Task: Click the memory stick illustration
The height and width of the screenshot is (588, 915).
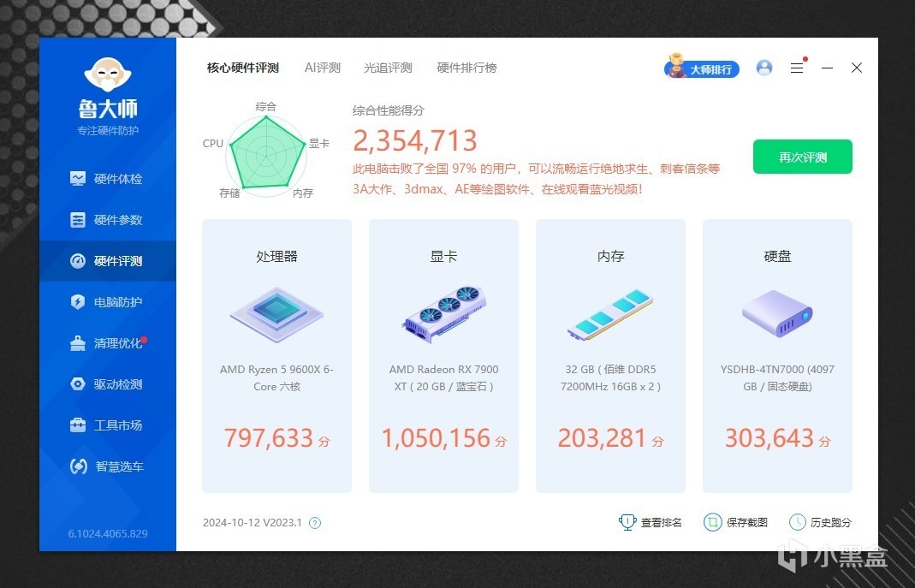Action: [610, 315]
